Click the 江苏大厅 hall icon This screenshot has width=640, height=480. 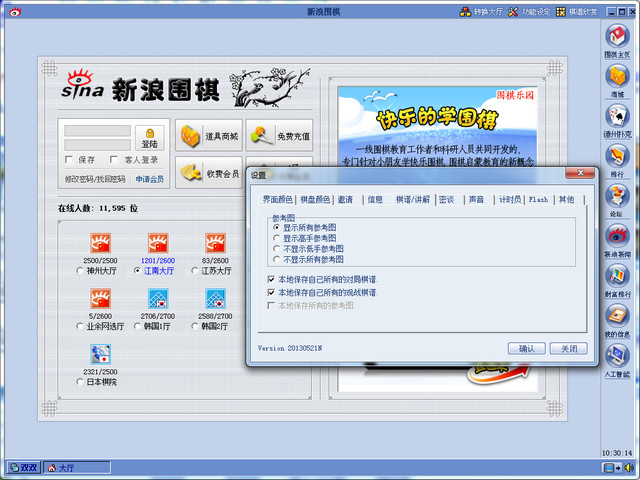click(216, 243)
